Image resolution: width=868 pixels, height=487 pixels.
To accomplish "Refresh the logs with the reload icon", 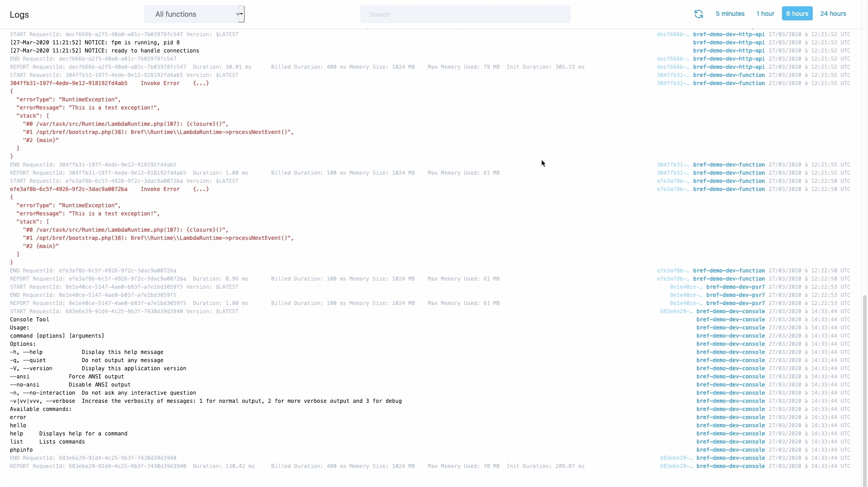I will tap(698, 14).
